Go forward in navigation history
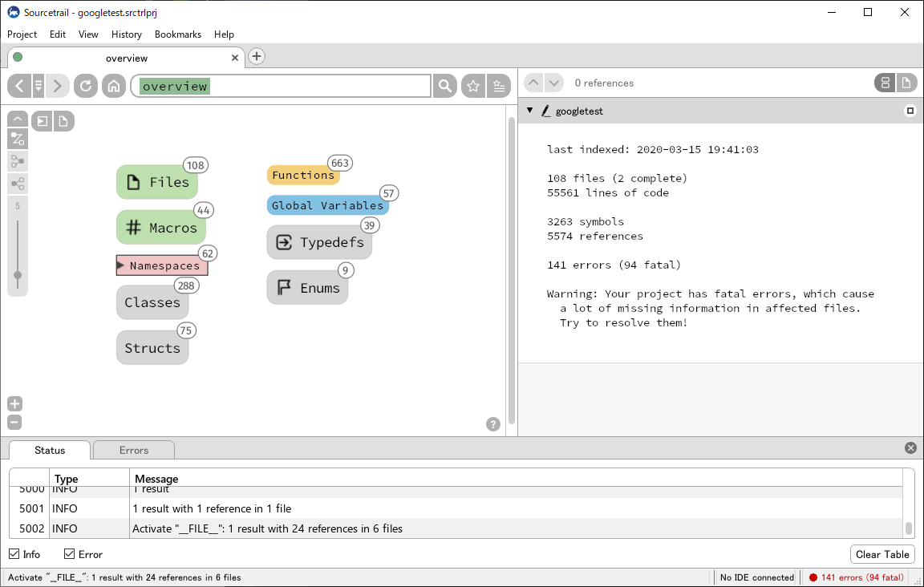The height and width of the screenshot is (587, 924). (57, 86)
